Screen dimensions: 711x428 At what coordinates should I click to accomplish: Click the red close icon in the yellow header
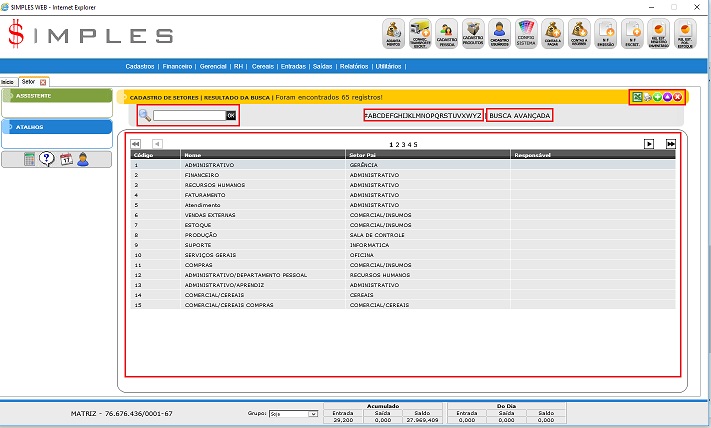pos(678,97)
